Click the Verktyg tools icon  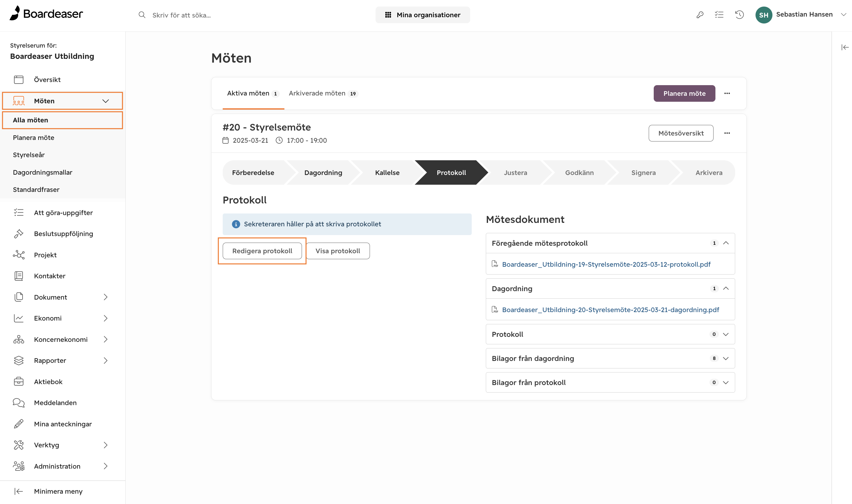pyautogui.click(x=19, y=445)
